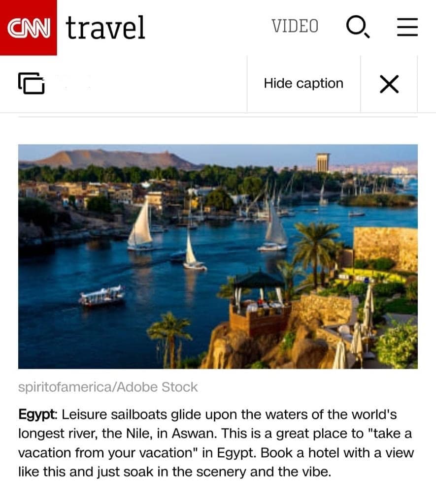Screen dimensions: 436x504
Task: Toggle Hide caption
Action: point(303,84)
